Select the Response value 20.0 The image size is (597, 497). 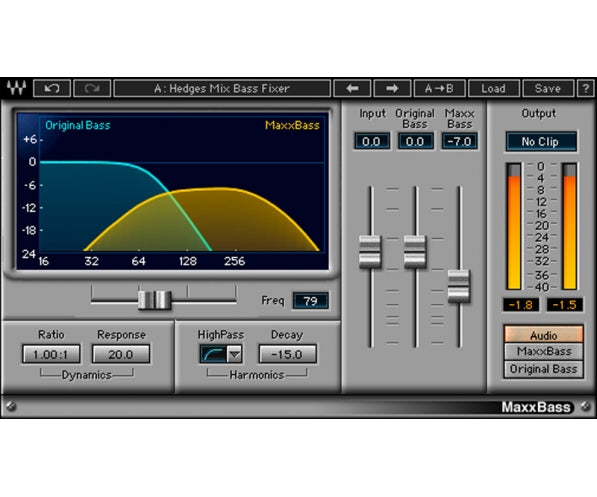[121, 355]
